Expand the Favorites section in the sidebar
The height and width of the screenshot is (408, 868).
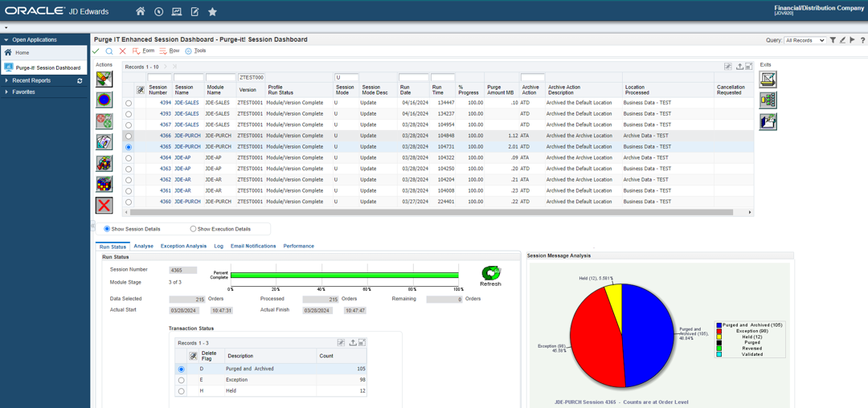[x=23, y=92]
